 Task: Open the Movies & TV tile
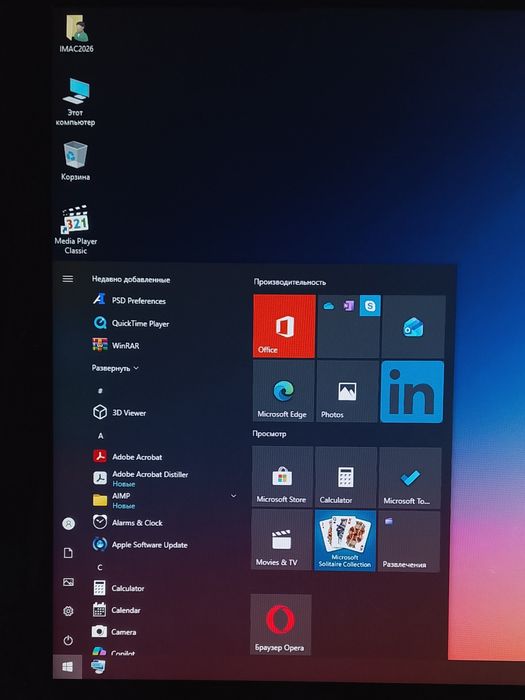pos(282,539)
